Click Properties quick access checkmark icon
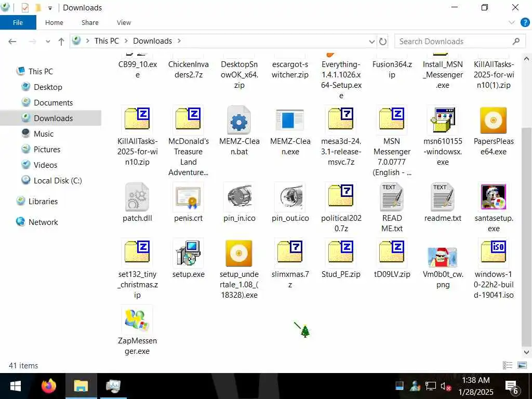The image size is (532, 399). (25, 7)
